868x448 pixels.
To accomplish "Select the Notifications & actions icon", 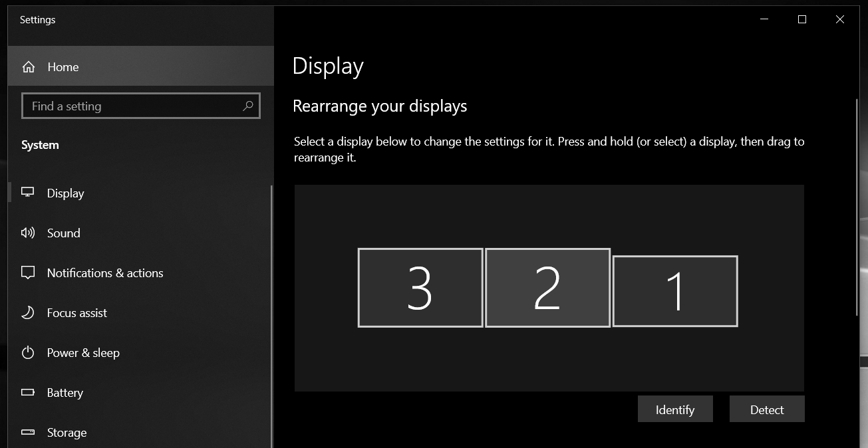I will coord(27,273).
